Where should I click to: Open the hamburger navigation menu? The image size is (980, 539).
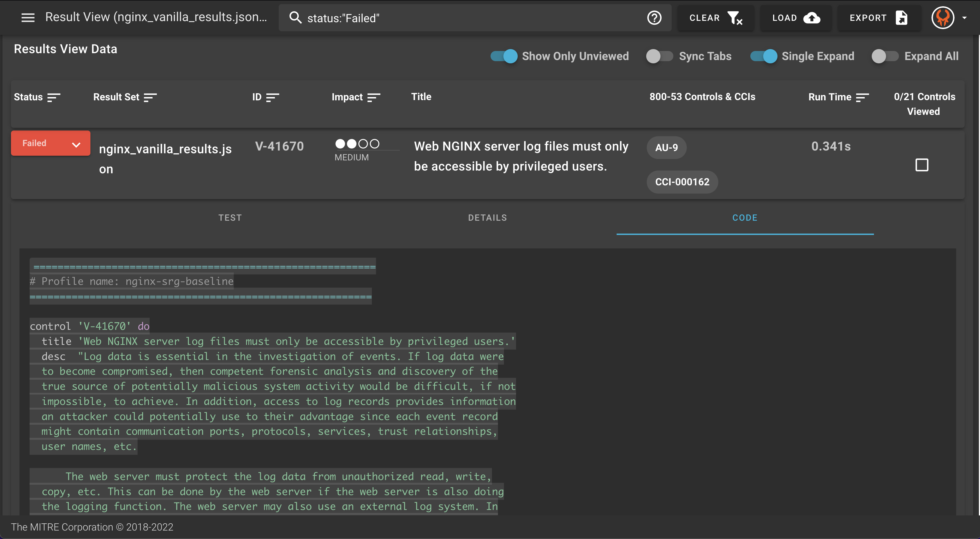(x=28, y=18)
